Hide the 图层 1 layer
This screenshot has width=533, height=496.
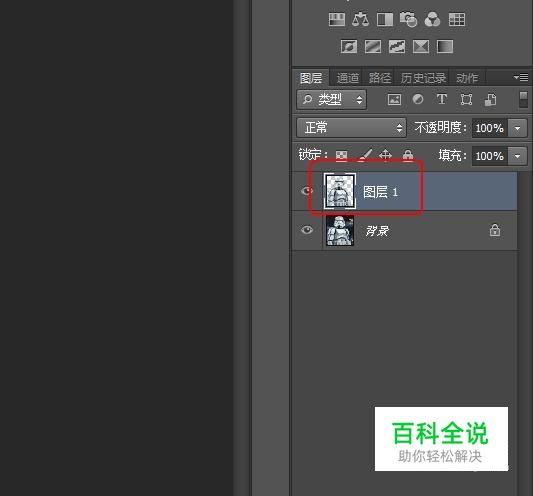click(307, 191)
